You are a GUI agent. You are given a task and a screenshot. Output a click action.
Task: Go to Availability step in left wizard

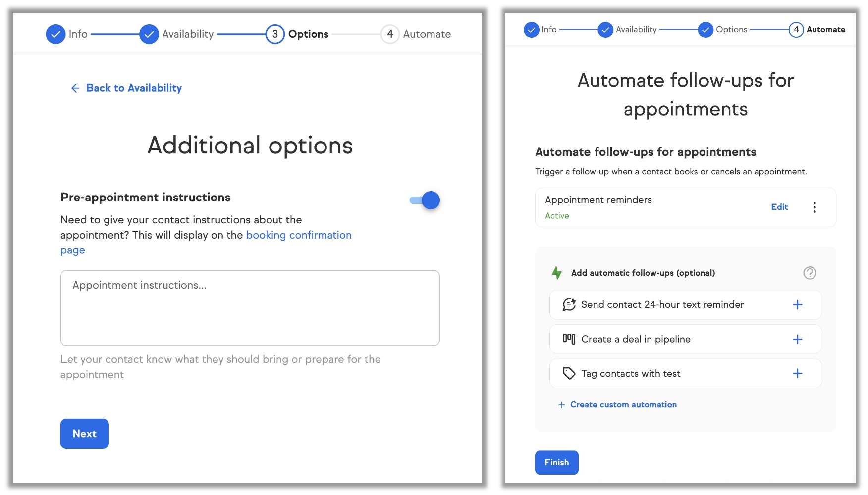pyautogui.click(x=177, y=34)
